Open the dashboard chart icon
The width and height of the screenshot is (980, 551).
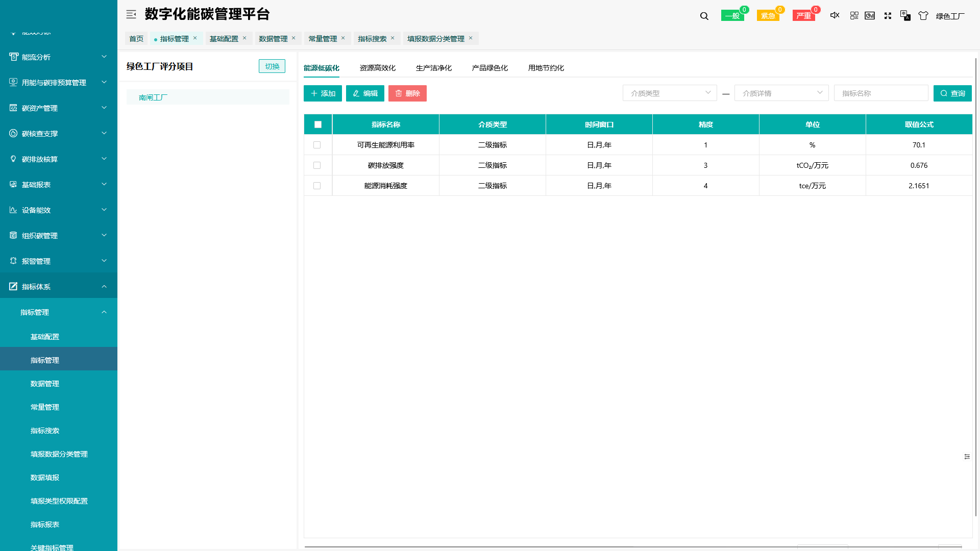[870, 16]
